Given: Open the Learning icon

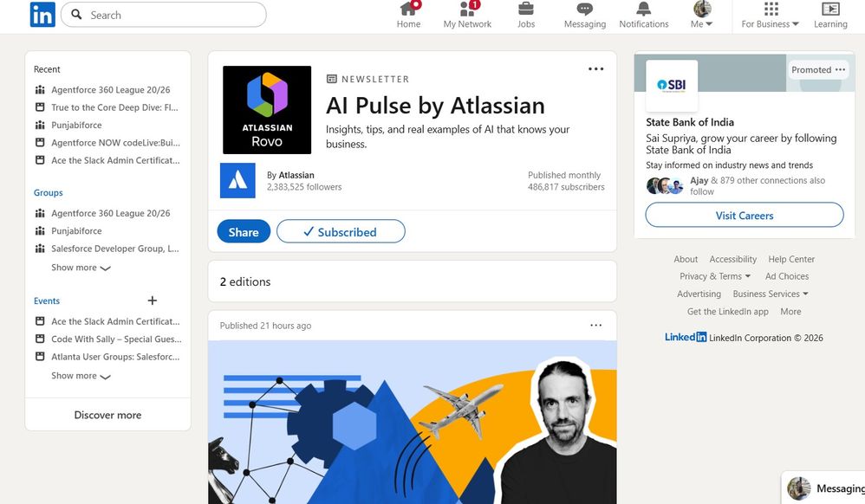Looking at the screenshot, I should pos(830,9).
